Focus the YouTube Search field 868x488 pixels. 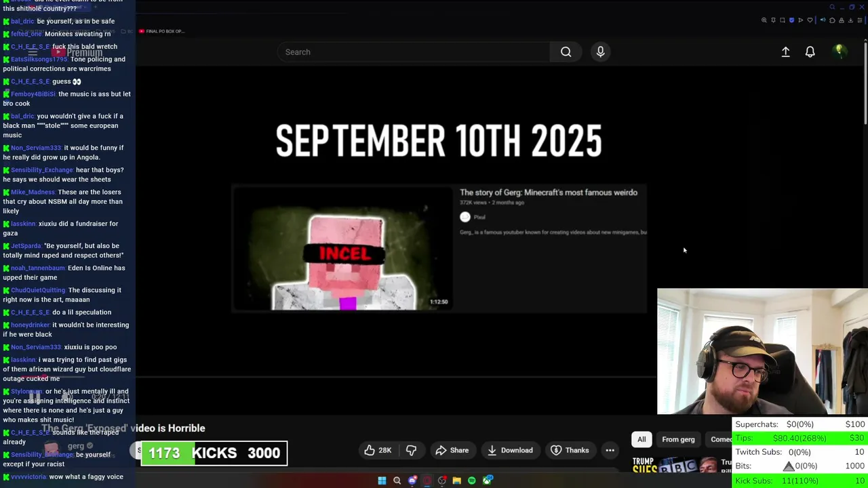tap(414, 52)
